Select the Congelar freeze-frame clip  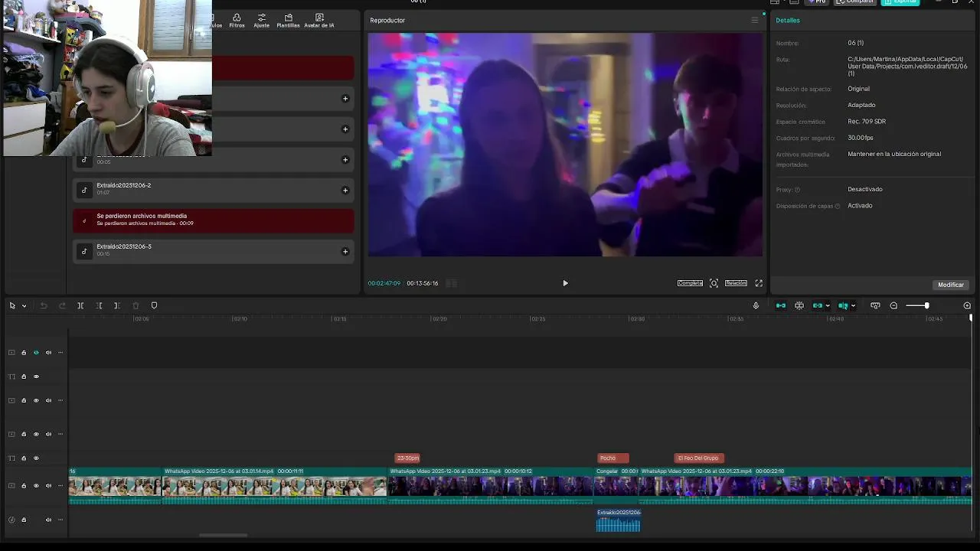click(616, 486)
